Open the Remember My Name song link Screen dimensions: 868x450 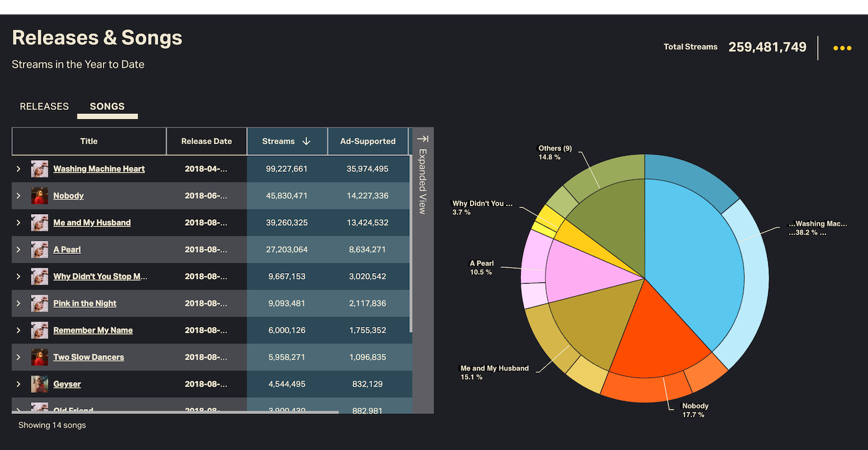coord(93,330)
